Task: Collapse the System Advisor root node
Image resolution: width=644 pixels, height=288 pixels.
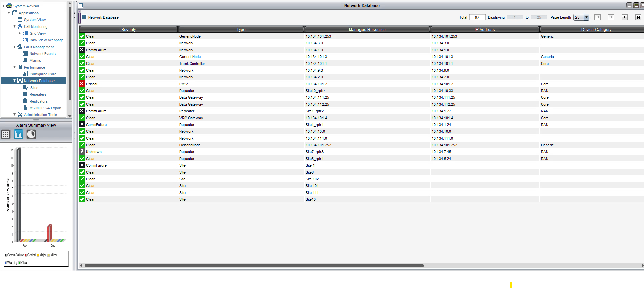Action: (x=3, y=6)
